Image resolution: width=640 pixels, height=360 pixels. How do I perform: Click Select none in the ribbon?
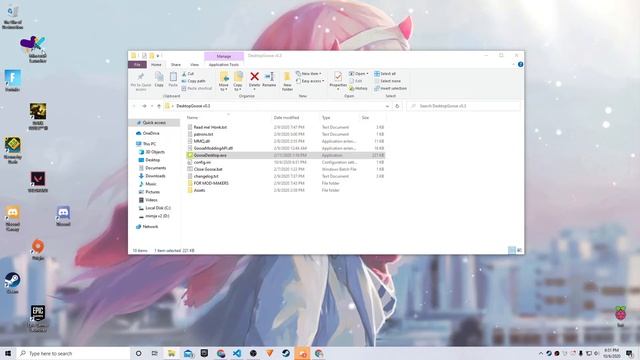tap(387, 81)
